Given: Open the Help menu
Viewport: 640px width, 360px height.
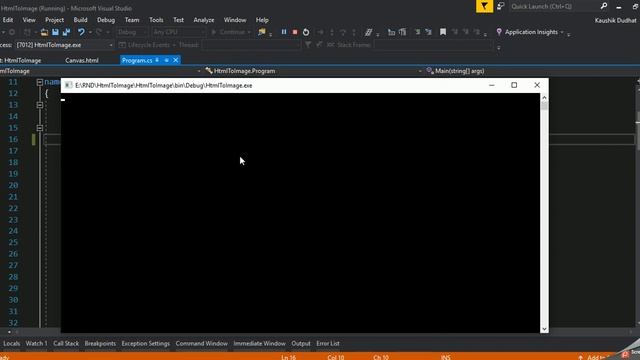Looking at the screenshot, I should tap(262, 20).
